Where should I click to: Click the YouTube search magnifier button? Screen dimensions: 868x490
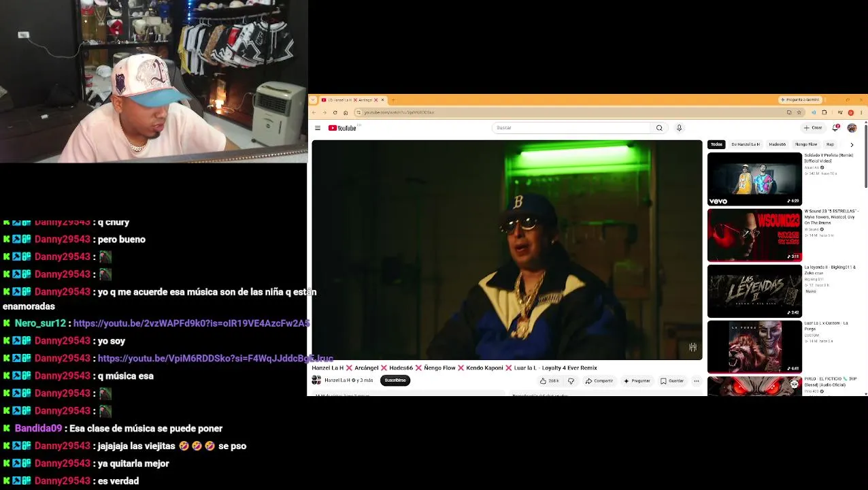coord(659,128)
